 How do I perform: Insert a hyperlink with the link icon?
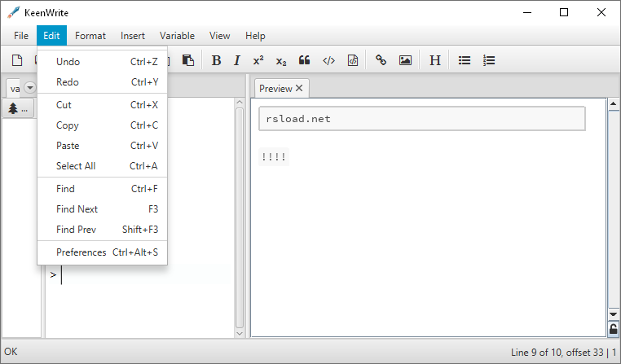(381, 60)
